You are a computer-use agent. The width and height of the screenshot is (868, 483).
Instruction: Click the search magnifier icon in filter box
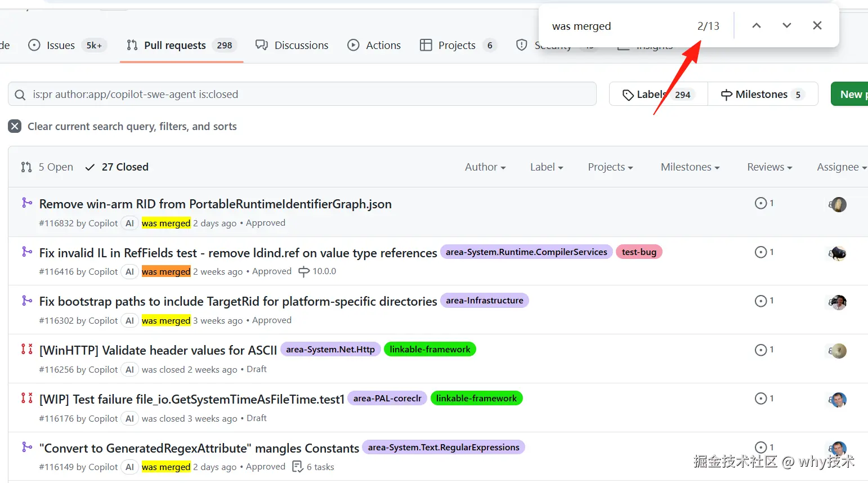coord(20,95)
